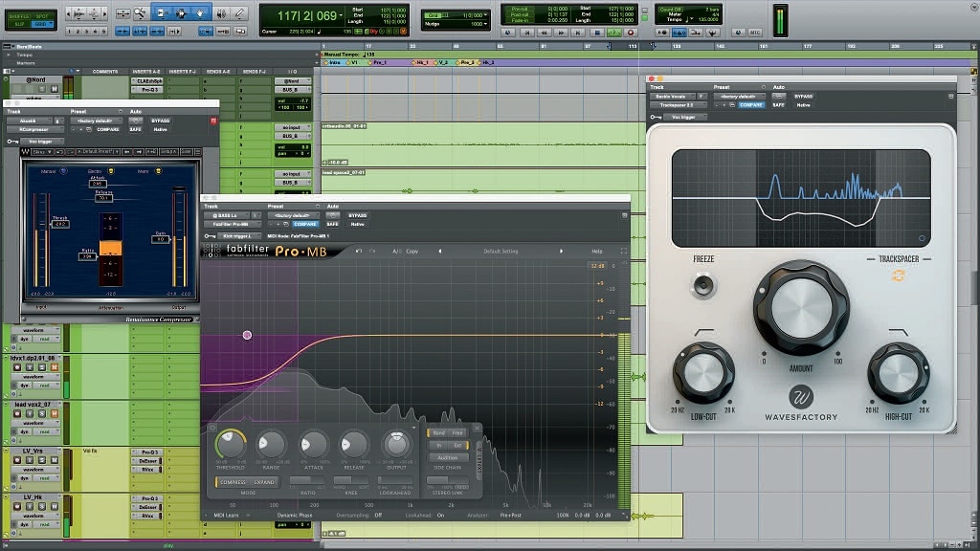Click the Audition button in Pro-MB side chain
980x551 pixels.
(x=448, y=457)
